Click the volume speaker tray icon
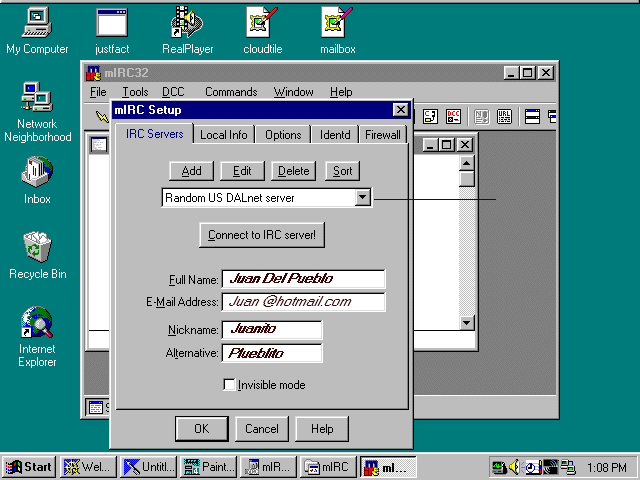The width and height of the screenshot is (640, 480). [x=514, y=467]
